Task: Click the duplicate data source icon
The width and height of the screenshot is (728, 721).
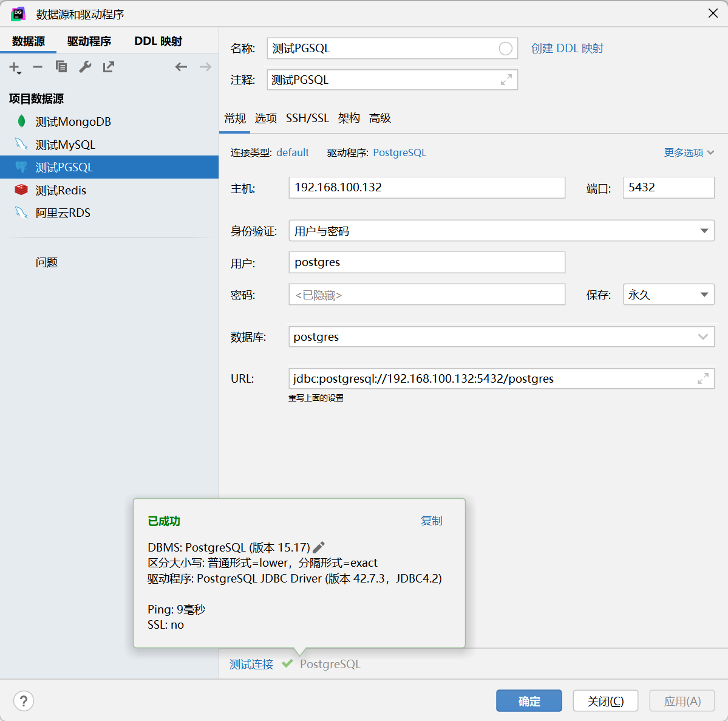Action: 61,67
